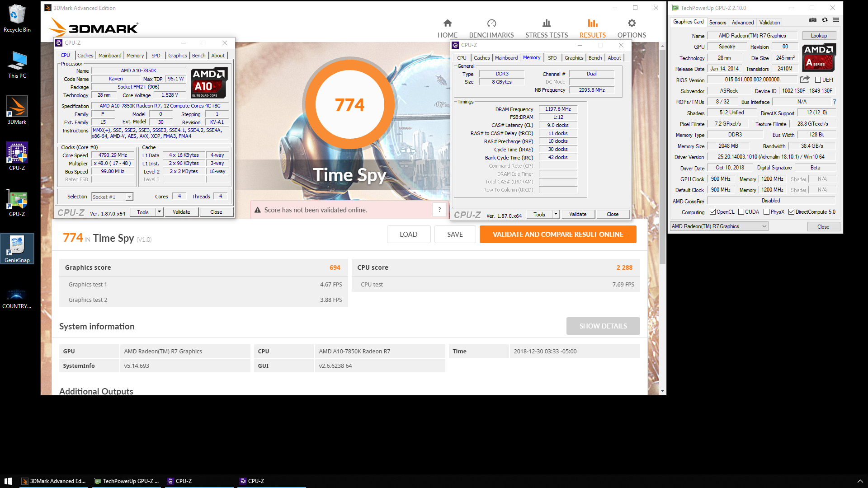Switch to Mainboard tab in left CPU-Z
The height and width of the screenshot is (488, 868).
110,56
